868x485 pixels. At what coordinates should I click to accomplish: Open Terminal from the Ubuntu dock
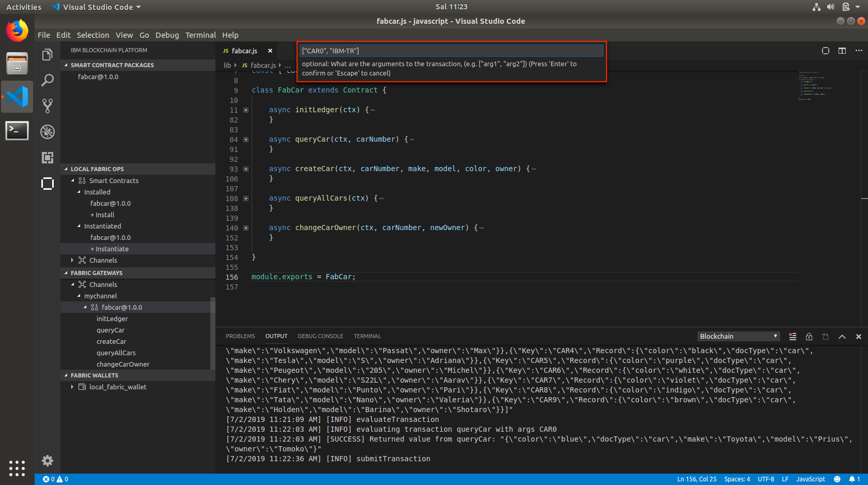click(x=17, y=130)
